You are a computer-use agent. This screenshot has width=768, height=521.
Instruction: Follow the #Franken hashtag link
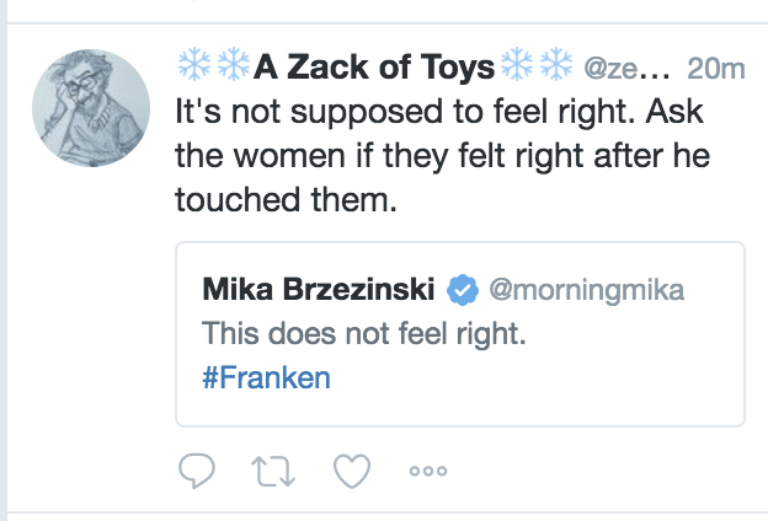click(x=266, y=378)
